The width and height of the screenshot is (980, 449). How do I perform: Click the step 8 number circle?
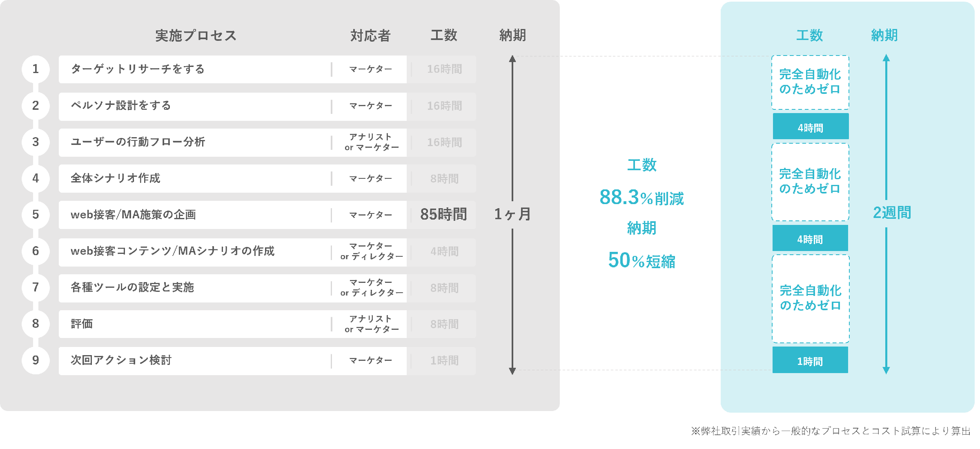[x=36, y=324]
